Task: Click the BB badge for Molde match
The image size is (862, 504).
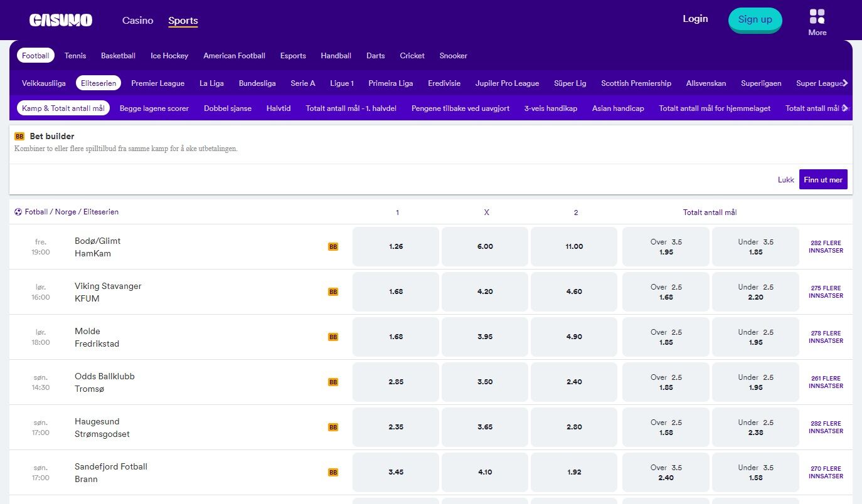Action: click(x=333, y=337)
